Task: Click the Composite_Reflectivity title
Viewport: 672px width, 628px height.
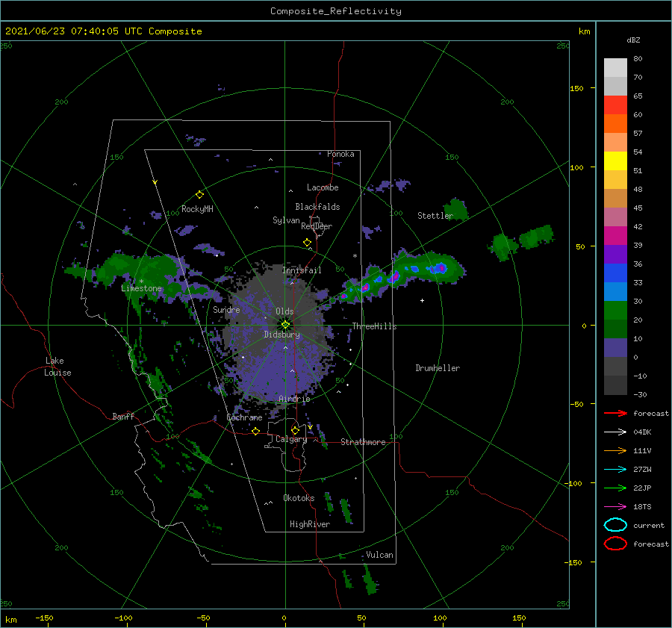Action: click(335, 11)
